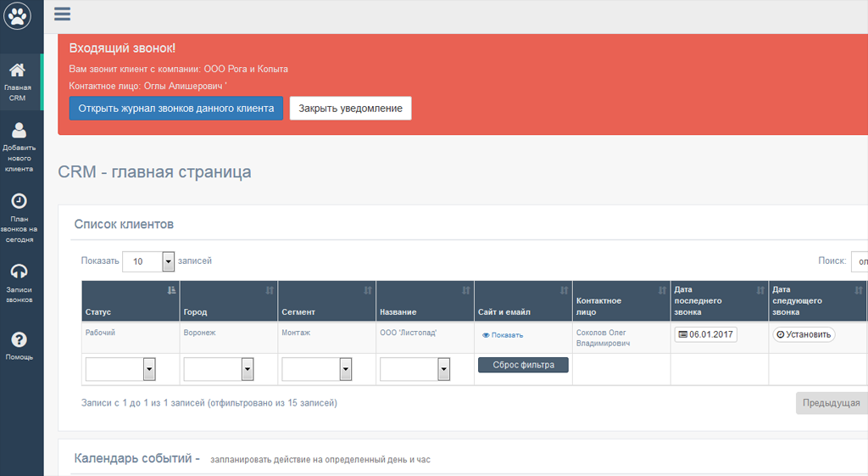Image resolution: width=868 pixels, height=476 pixels.
Task: Click the company line ООО Рога и Копыта
Action: (178, 70)
